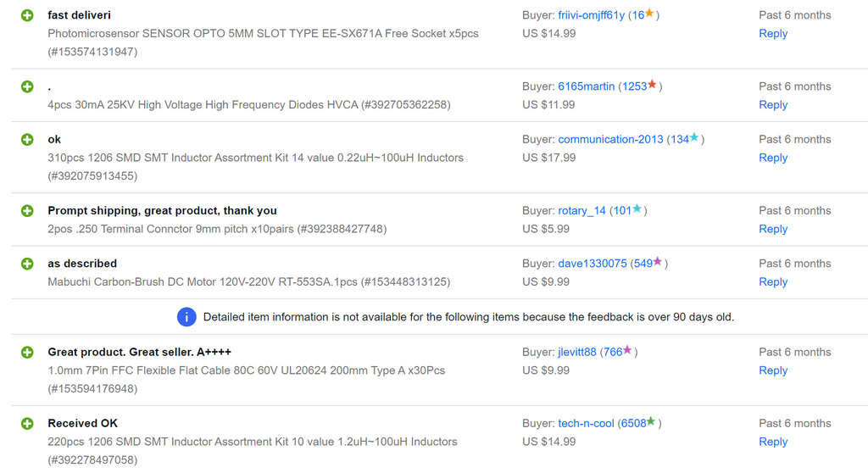This screenshot has width=868, height=473.
Task: Click positive icon for "Prompt shipping" feedback
Action: pyautogui.click(x=27, y=210)
